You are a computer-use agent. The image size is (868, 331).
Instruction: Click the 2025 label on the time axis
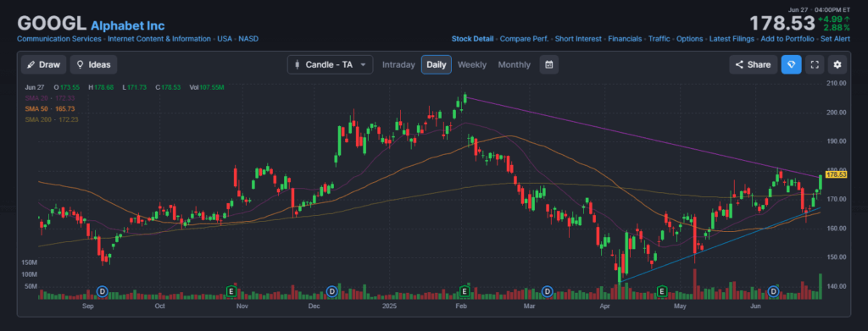pos(389,306)
